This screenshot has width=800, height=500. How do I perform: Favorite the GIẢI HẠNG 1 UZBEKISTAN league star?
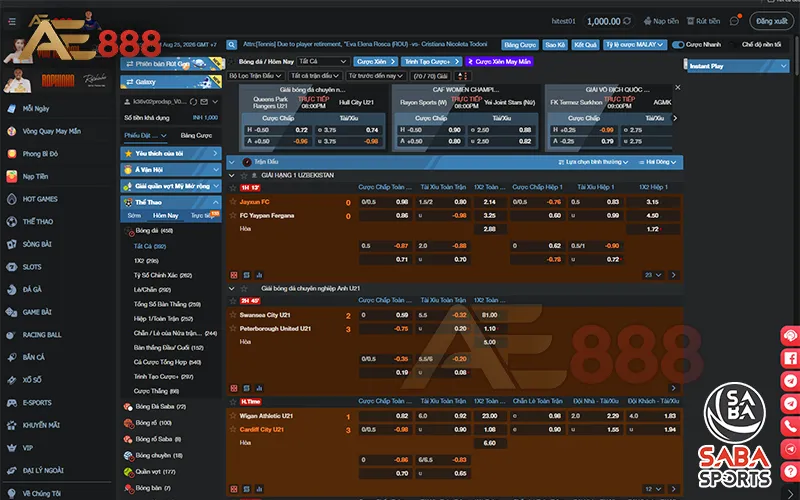point(244,175)
